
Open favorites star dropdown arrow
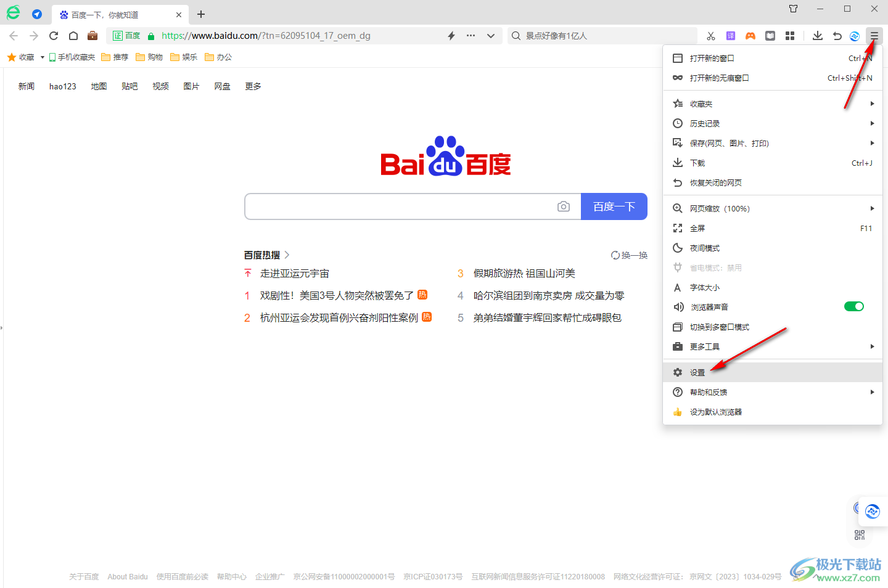coord(42,57)
